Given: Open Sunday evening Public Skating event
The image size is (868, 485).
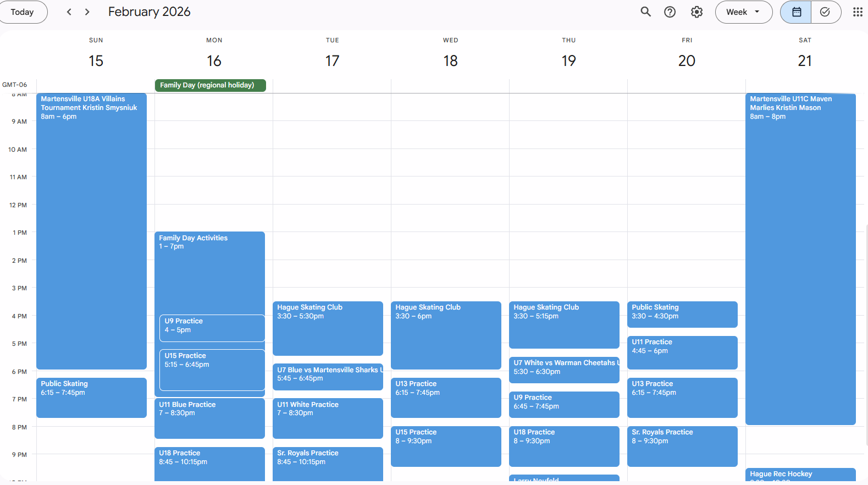Looking at the screenshot, I should click(91, 398).
